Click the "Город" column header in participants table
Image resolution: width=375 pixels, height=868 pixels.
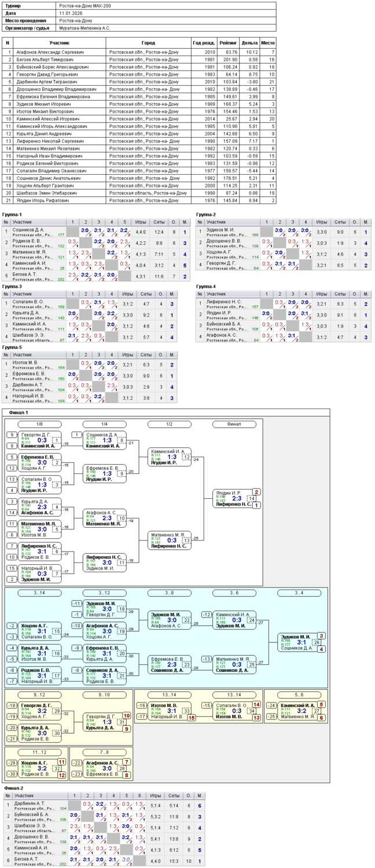(x=148, y=43)
